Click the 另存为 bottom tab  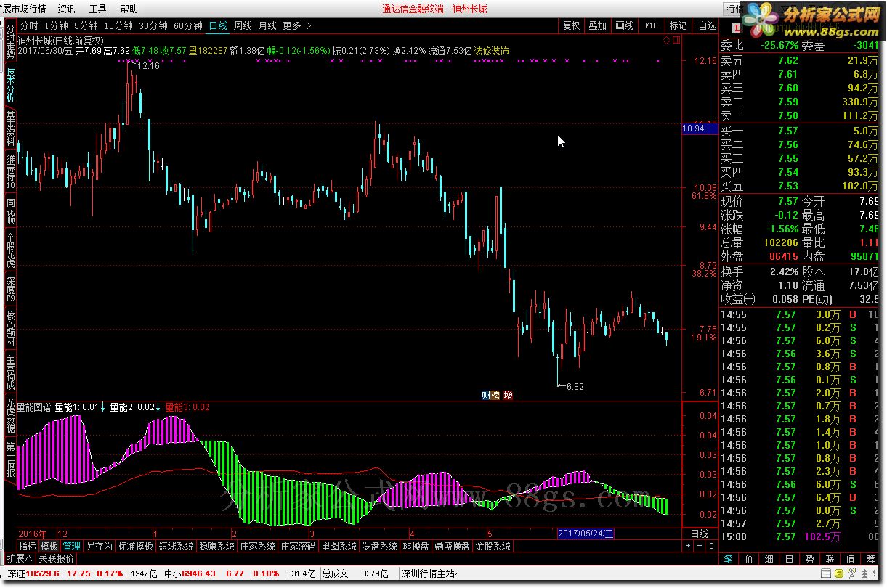99,546
